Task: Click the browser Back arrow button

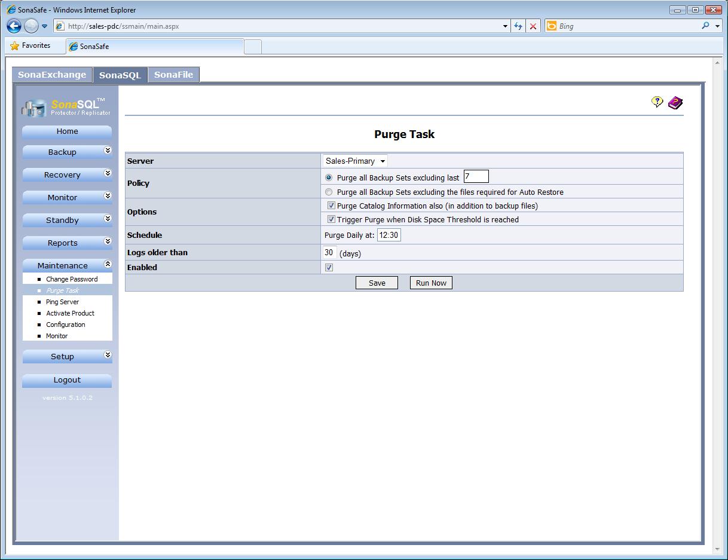Action: tap(14, 26)
